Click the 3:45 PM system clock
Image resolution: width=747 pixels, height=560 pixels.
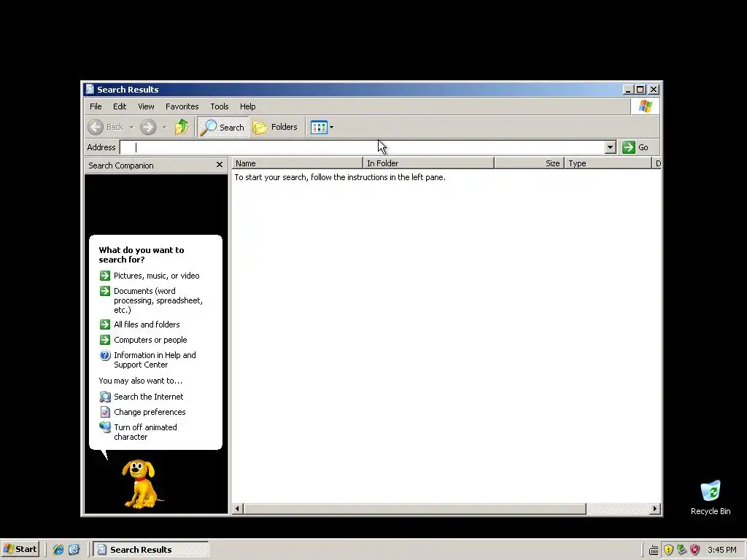pyautogui.click(x=722, y=550)
